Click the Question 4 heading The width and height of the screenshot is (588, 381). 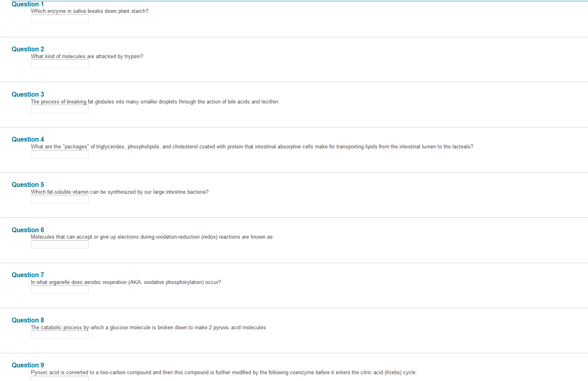pos(28,139)
